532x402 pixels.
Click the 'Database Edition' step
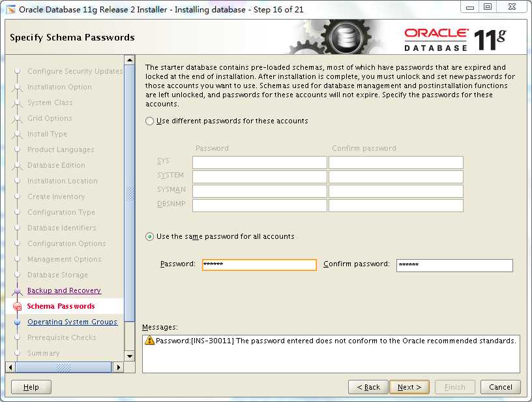click(56, 165)
